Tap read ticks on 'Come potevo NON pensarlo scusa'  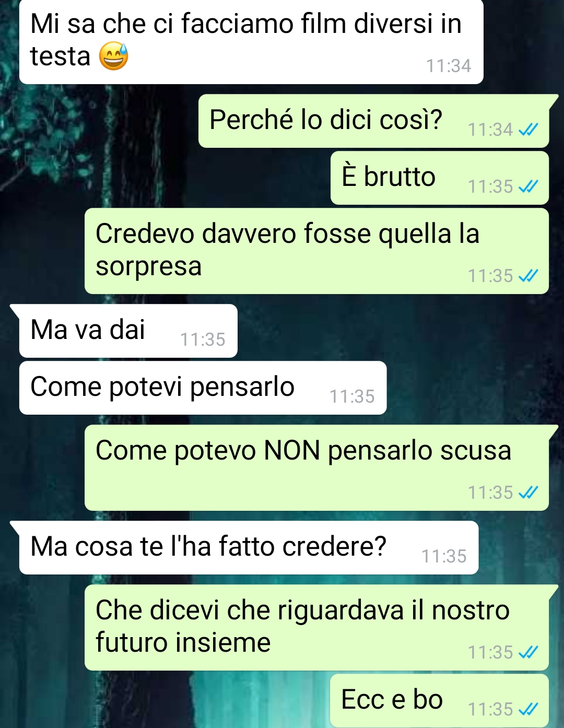pyautogui.click(x=528, y=492)
